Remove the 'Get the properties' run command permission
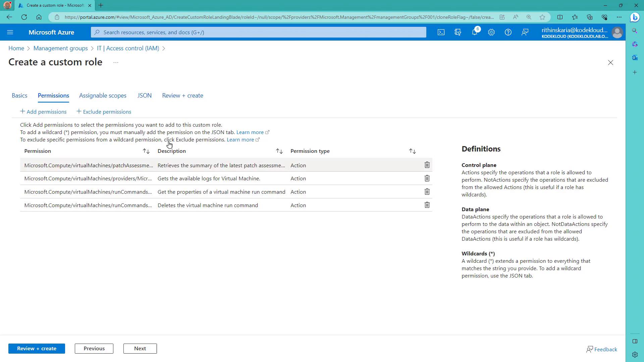 click(x=427, y=192)
